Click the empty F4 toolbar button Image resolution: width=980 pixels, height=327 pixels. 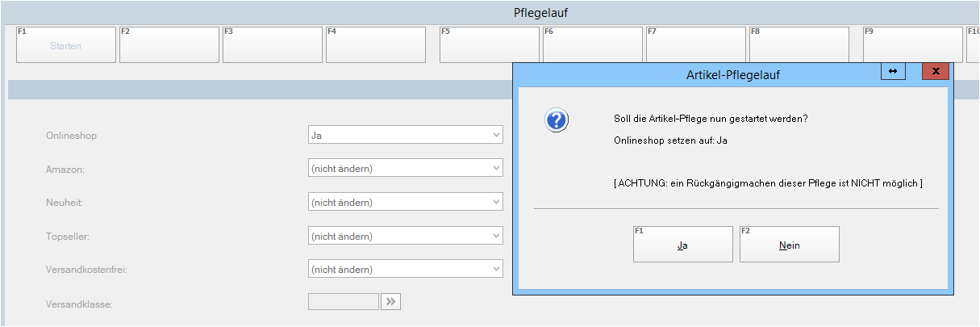pos(376,45)
